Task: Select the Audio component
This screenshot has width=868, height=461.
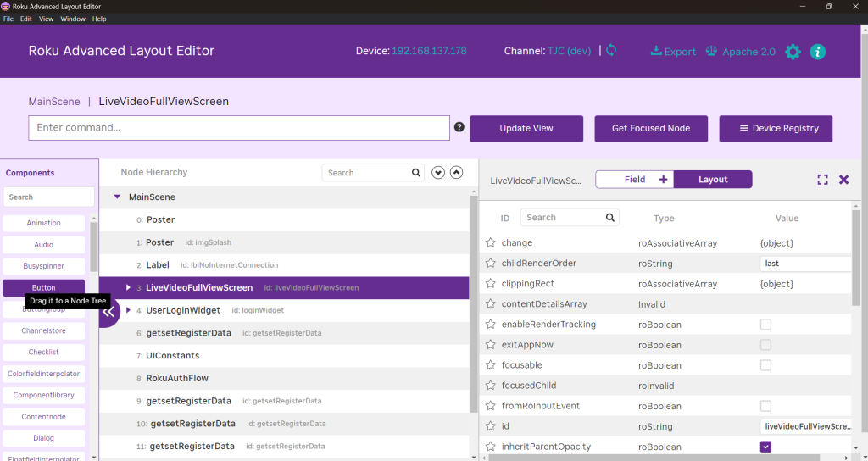Action: tap(44, 245)
